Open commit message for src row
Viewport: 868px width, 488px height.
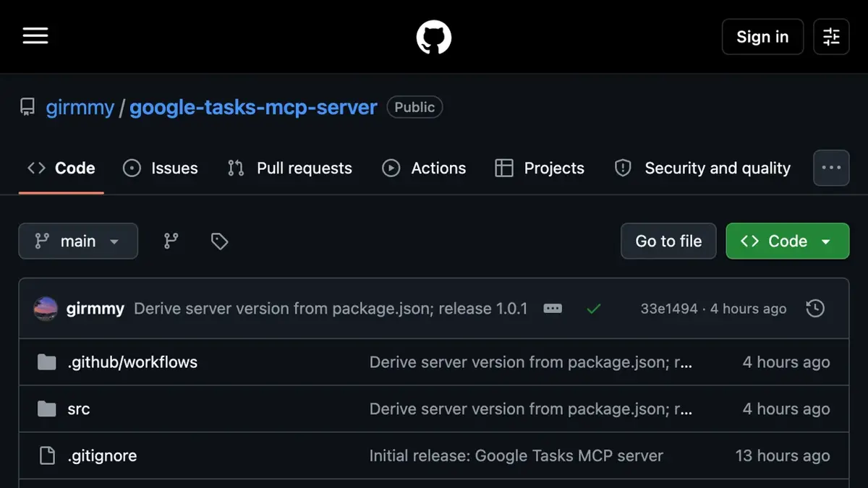[531, 409]
